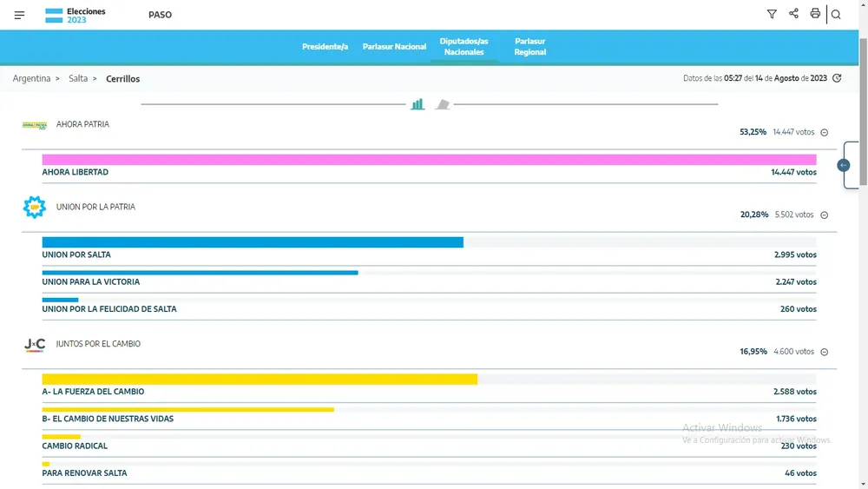Viewport: 868px width, 489px height.
Task: Open the Parlasur Regional tab
Action: tap(529, 47)
